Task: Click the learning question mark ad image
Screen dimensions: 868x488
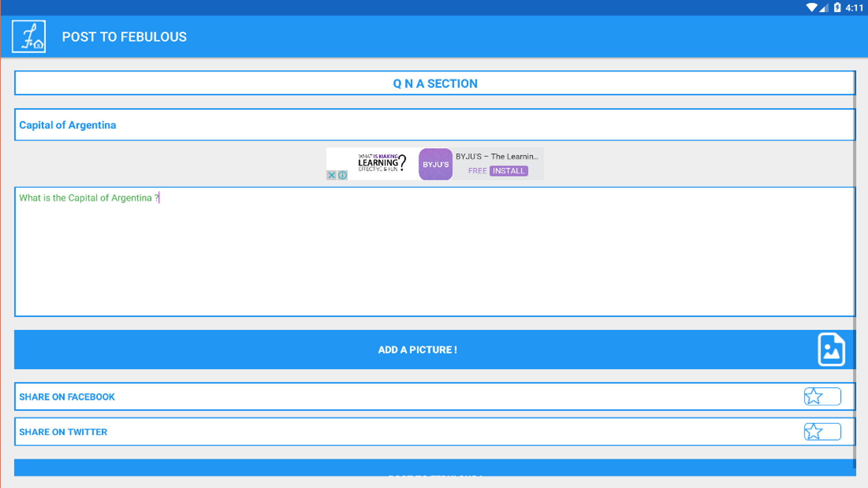Action: [x=382, y=163]
